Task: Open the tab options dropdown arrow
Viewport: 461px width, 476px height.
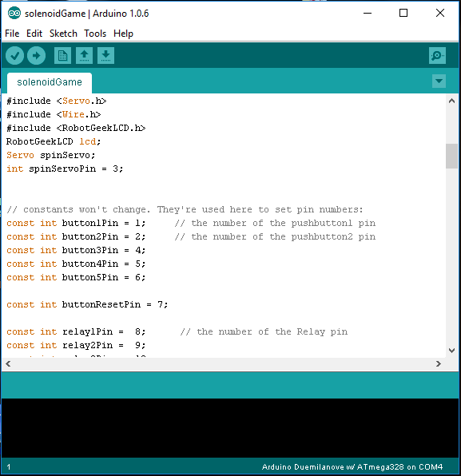Action: point(439,81)
